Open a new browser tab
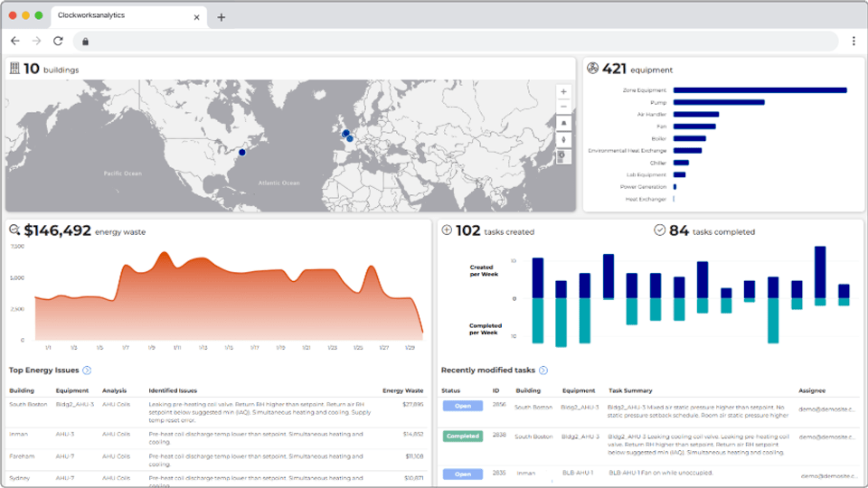The image size is (868, 488). 221,17
